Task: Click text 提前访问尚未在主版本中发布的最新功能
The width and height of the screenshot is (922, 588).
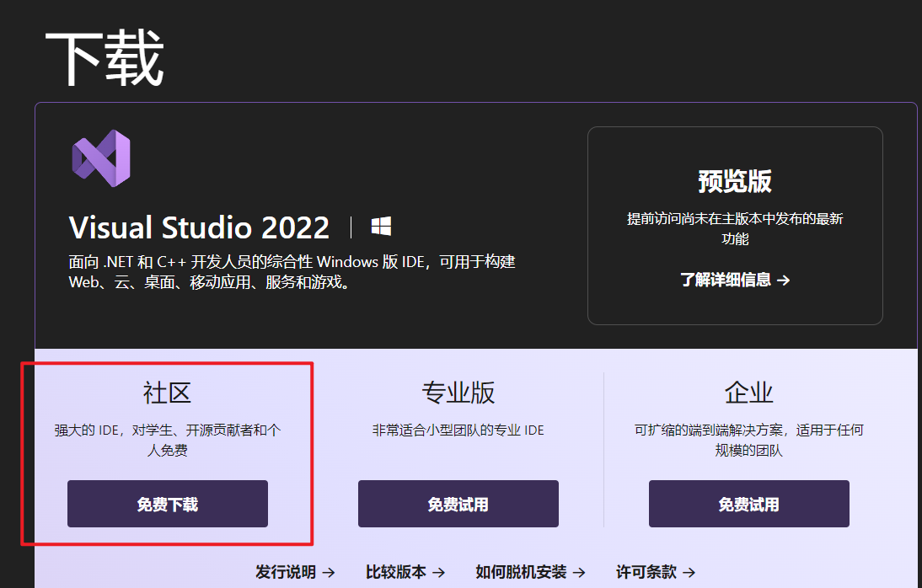Action: point(735,229)
